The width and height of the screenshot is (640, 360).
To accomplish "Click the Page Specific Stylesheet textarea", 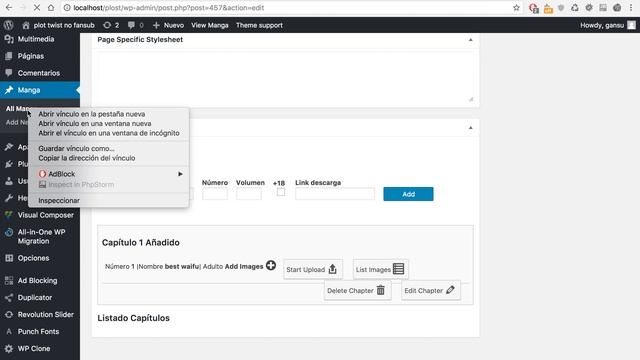I will point(285,77).
